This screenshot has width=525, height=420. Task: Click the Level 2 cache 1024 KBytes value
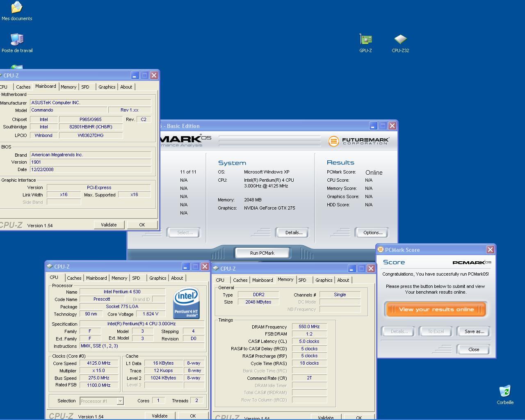[x=164, y=378]
